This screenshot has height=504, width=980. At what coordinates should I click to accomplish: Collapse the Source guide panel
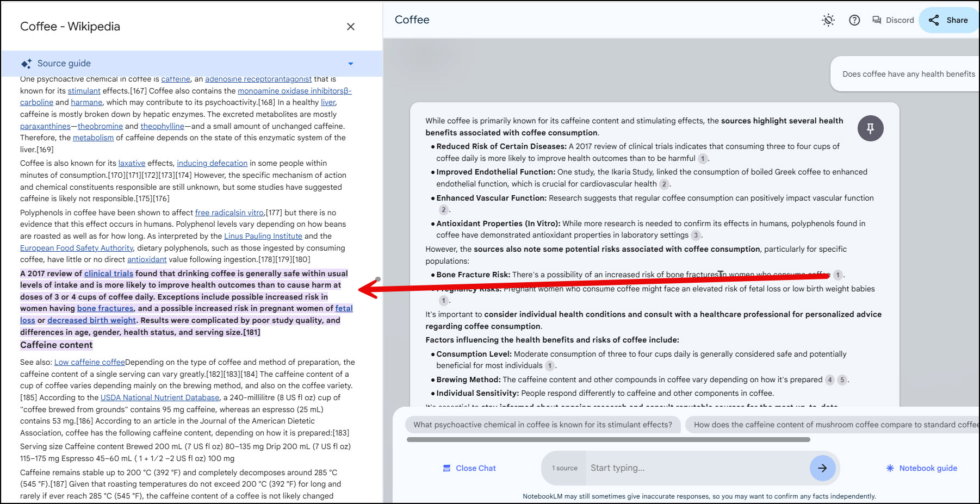click(350, 63)
